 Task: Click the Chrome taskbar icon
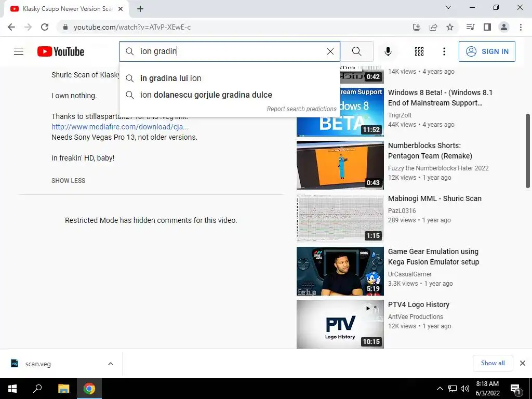[x=89, y=389]
